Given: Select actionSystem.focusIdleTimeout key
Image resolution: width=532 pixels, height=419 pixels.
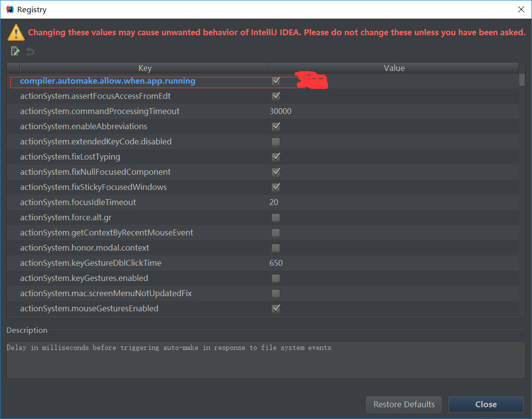Looking at the screenshot, I should [78, 202].
